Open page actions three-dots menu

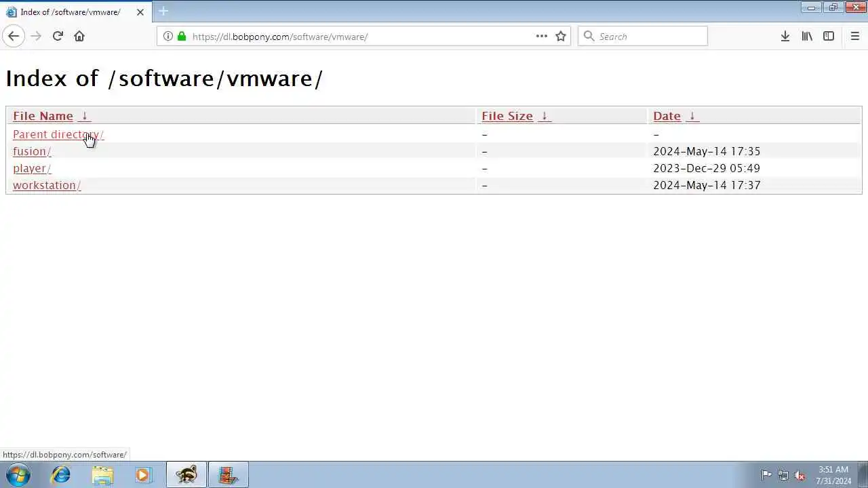542,36
